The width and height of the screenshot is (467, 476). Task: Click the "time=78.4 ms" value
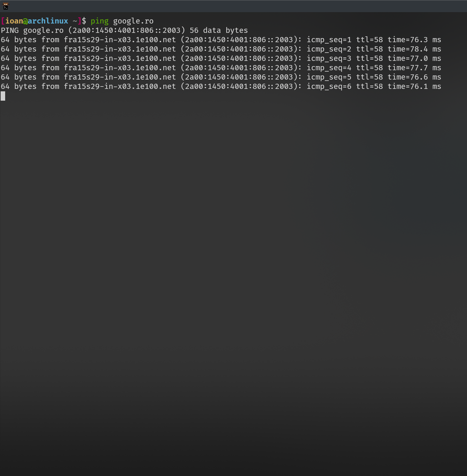(x=414, y=49)
